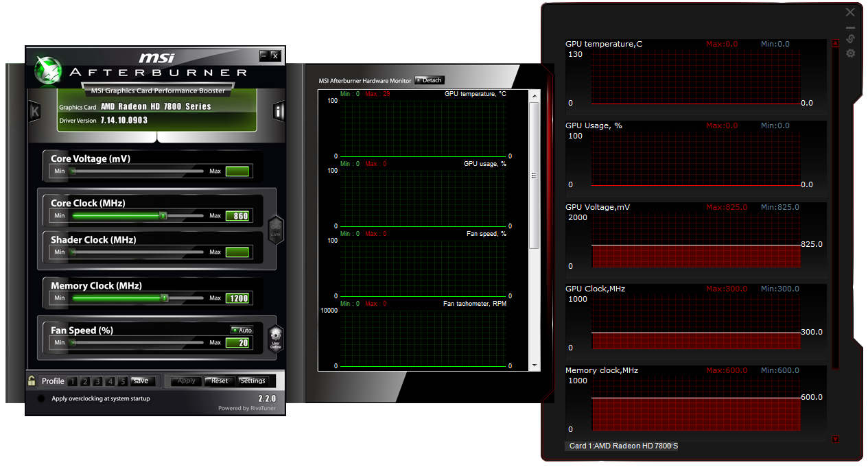Select profile slot 2
Screen dimensions: 868x469
(85, 381)
